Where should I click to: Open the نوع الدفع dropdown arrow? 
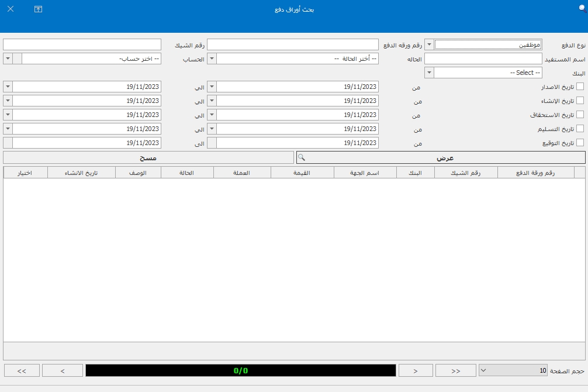tap(429, 44)
